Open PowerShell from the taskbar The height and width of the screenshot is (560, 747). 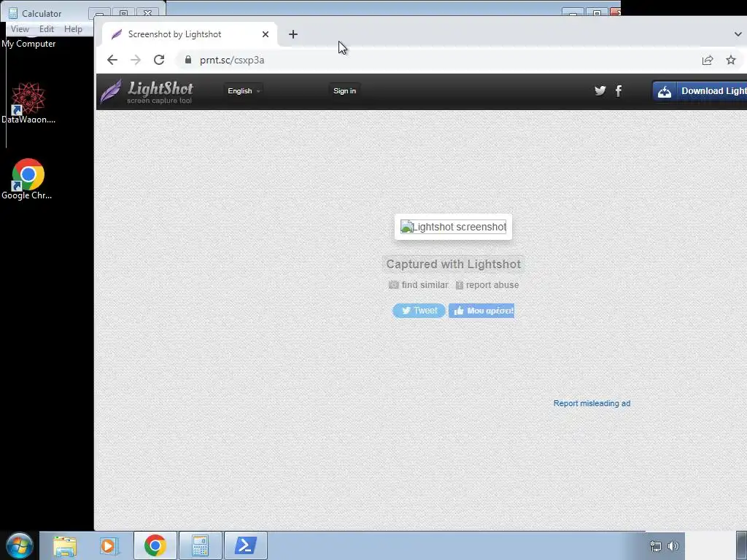point(245,545)
